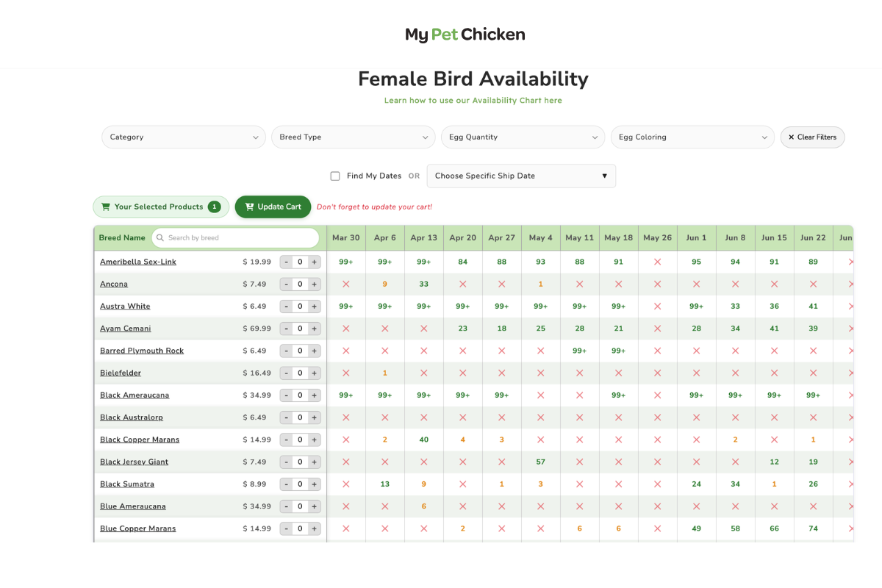Open the Breed Type filter dropdown

coord(354,137)
